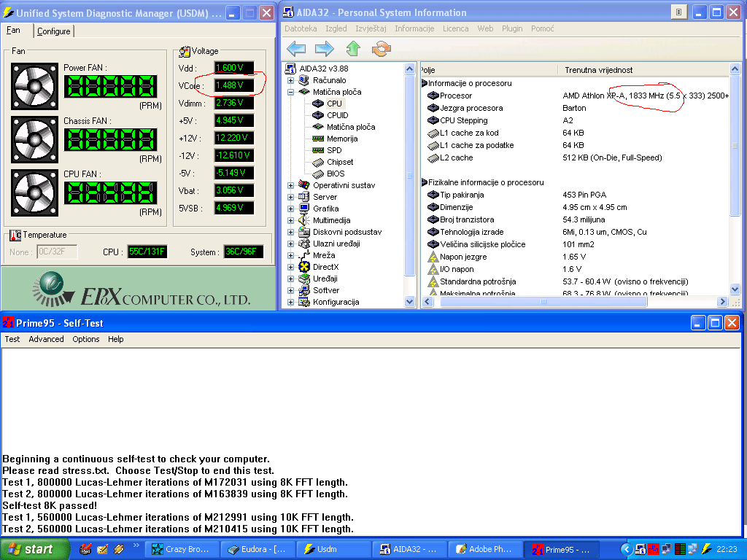The width and height of the screenshot is (747, 560).
Task: Select SPD in the motherboard tree
Action: point(334,150)
